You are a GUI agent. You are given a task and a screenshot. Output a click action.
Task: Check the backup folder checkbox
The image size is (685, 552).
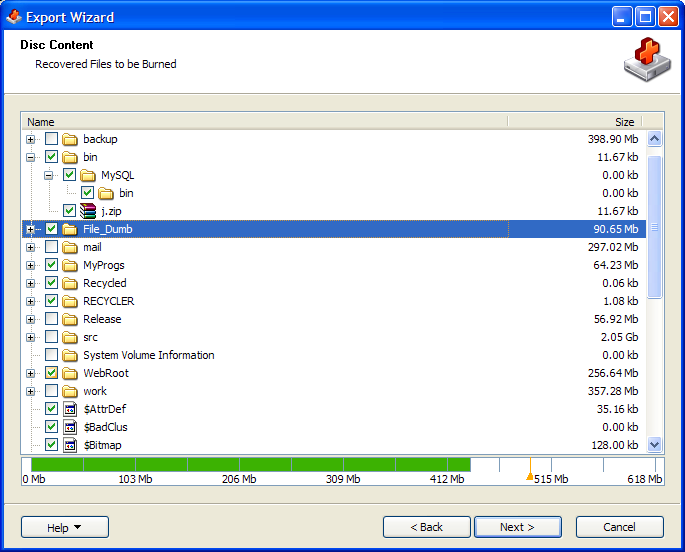(x=52, y=139)
